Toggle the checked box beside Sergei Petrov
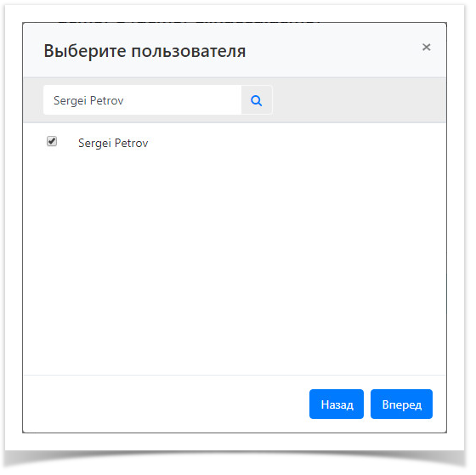The height and width of the screenshot is (475, 476). (x=52, y=143)
